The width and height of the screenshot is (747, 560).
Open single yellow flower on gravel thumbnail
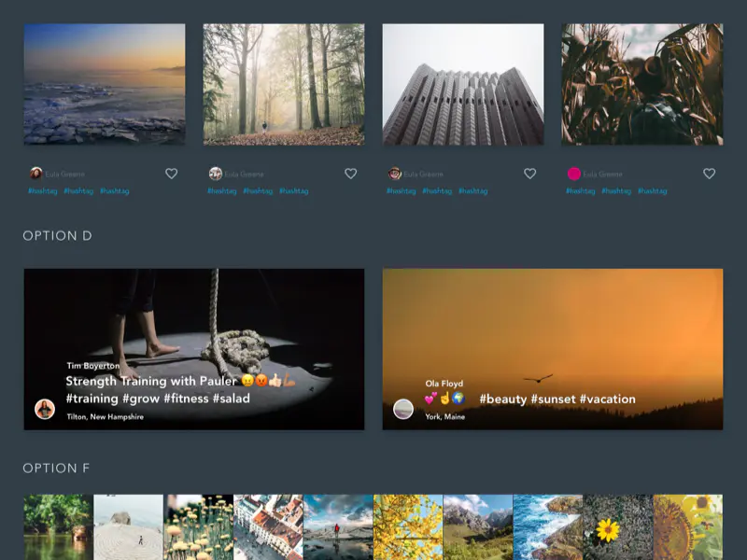point(618,527)
